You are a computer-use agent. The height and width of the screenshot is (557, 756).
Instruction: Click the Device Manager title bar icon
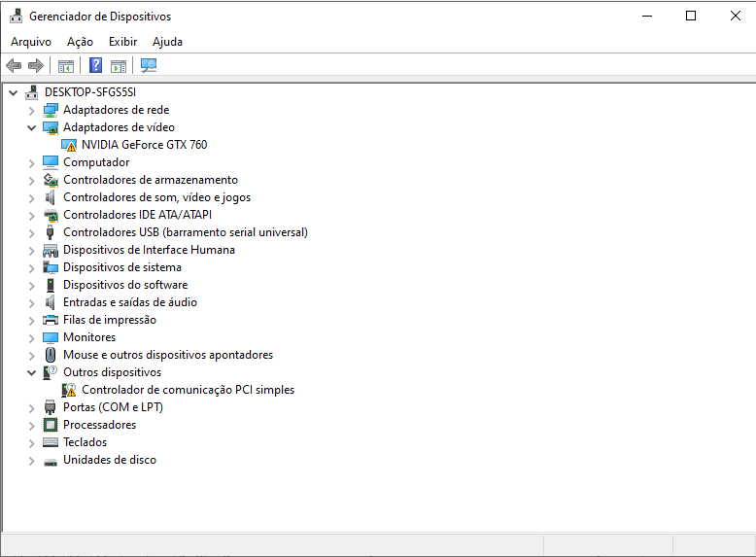tap(16, 16)
